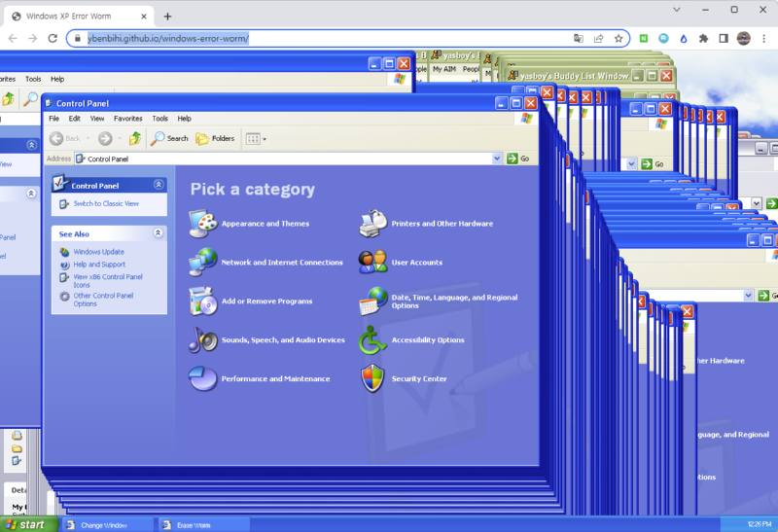Expand the Address bar dropdown arrow

pyautogui.click(x=497, y=159)
